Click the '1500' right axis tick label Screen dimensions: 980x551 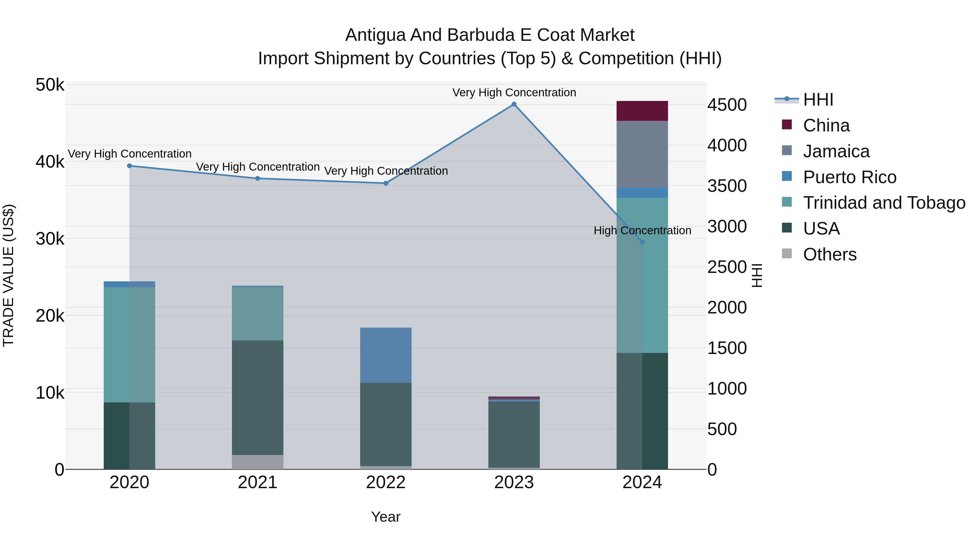click(727, 348)
